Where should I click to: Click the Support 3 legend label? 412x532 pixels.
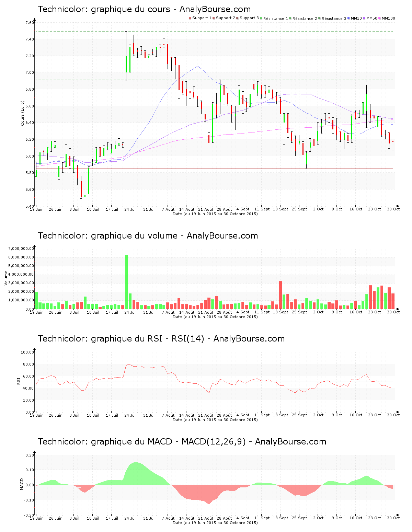[x=249, y=18]
